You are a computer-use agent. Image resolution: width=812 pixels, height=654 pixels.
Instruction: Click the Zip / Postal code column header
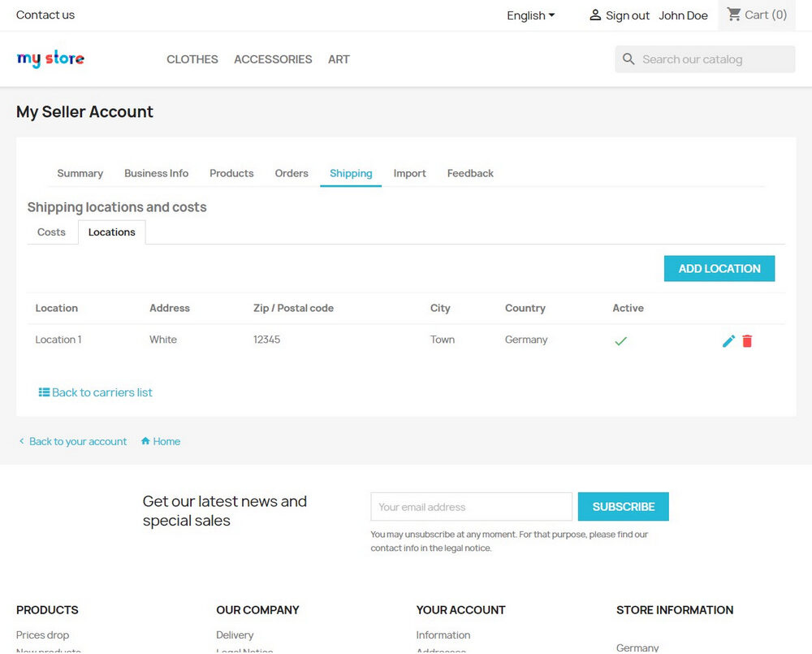(294, 308)
